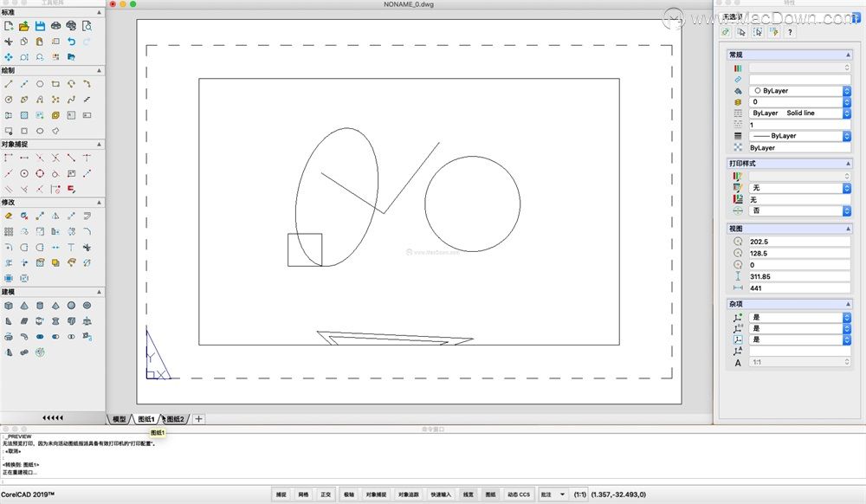This screenshot has width=866, height=504.
Task: Click the coordinates readout (1.357,-32.493,0)
Action: click(618, 494)
